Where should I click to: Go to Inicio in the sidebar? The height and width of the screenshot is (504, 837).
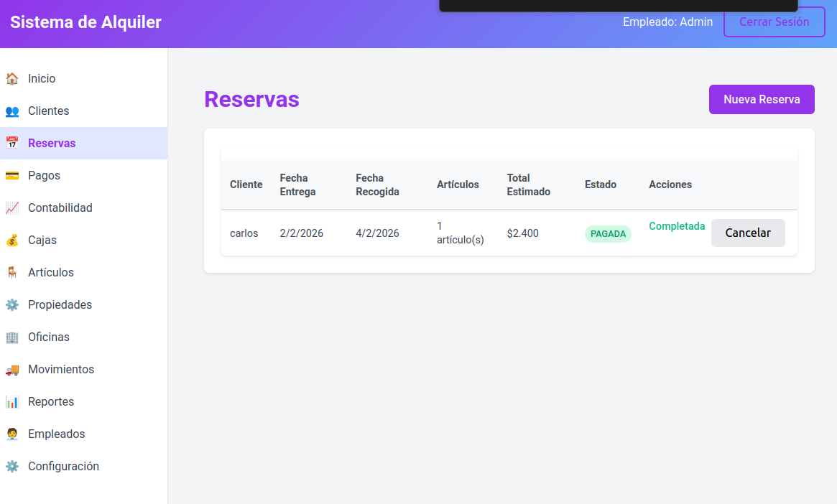84,78
